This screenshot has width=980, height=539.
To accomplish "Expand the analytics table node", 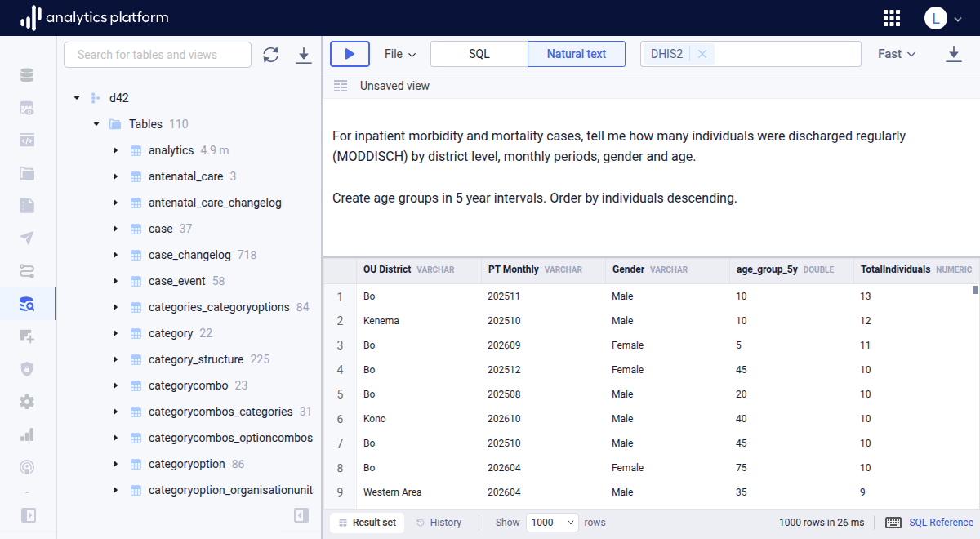I will 116,150.
